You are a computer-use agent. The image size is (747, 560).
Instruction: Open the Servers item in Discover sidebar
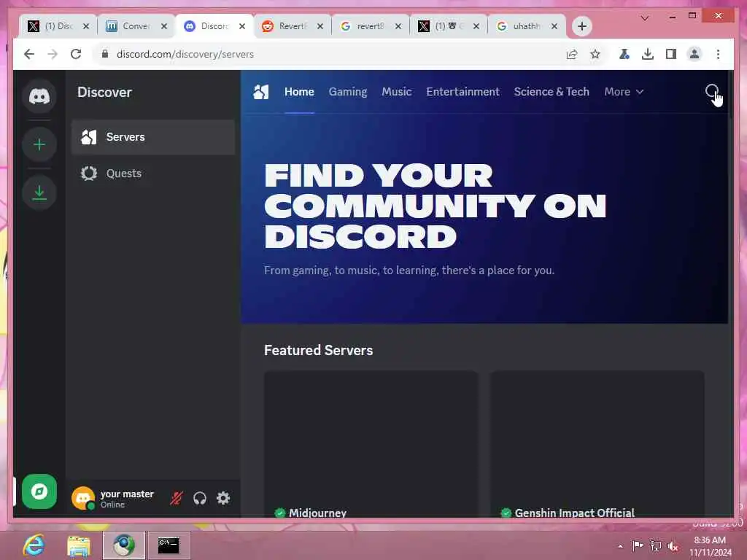153,137
